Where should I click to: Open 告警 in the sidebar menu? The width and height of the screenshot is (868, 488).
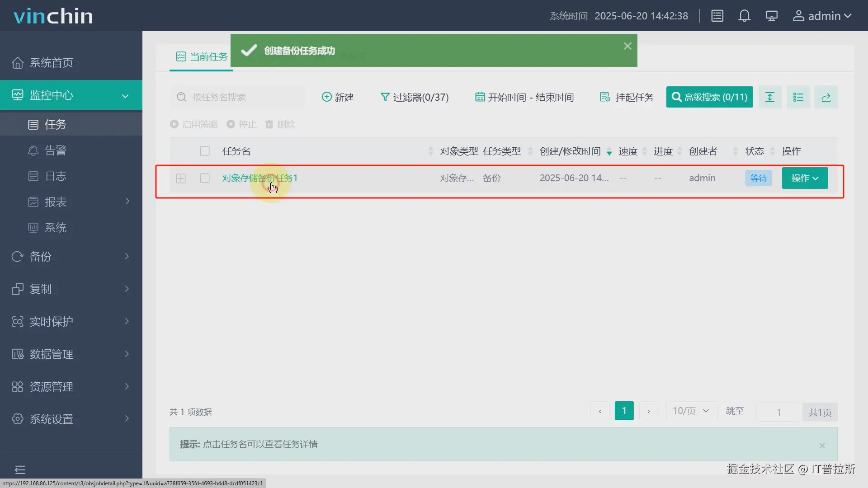coord(55,150)
